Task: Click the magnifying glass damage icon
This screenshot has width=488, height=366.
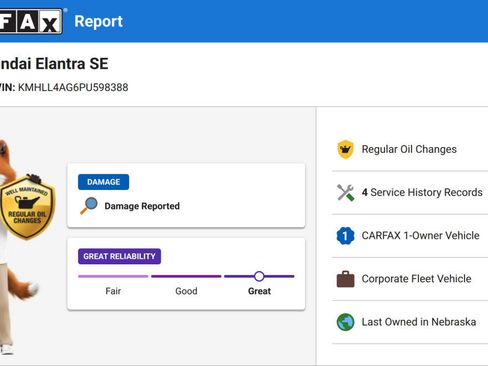Action: coord(89,206)
